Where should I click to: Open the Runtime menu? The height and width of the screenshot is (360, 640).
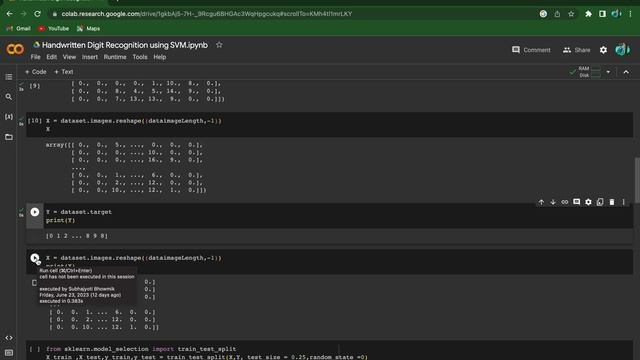(115, 57)
